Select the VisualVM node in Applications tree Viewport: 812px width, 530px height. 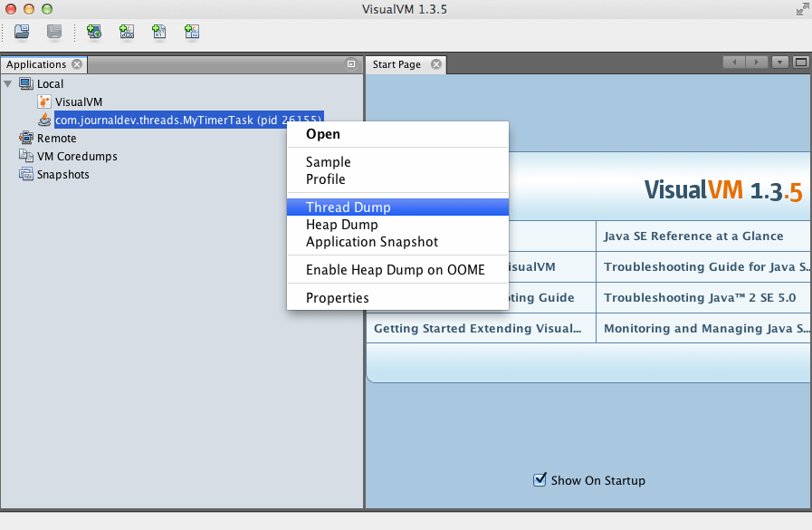pos(79,101)
